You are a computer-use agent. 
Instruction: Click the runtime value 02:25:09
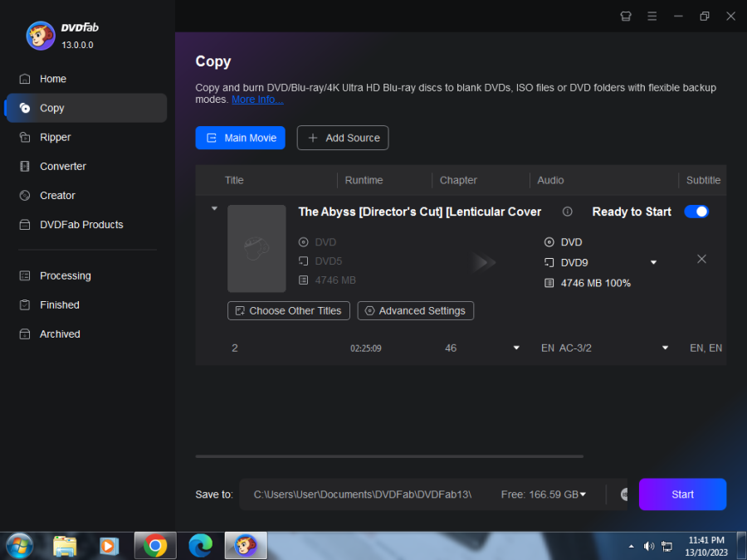point(365,348)
